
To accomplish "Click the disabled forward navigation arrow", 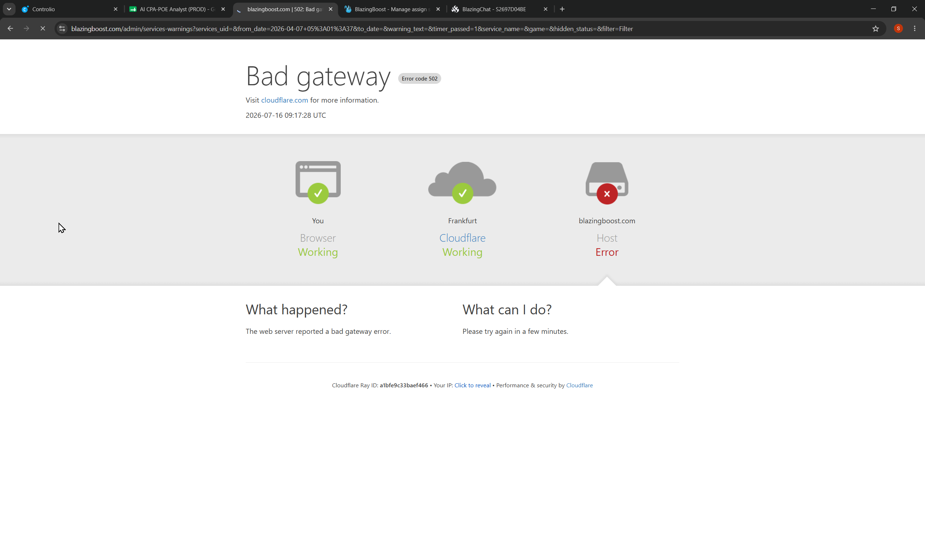I will 26,29.
